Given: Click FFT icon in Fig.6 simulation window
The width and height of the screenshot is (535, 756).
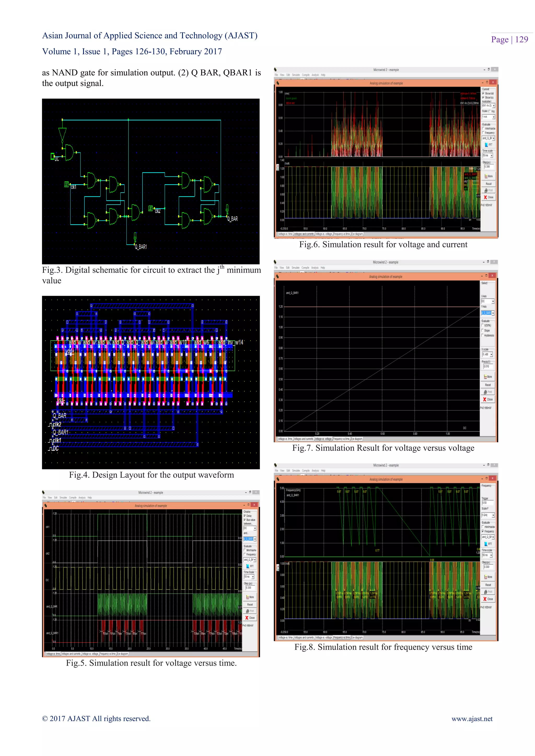Looking at the screenshot, I should 486,145.
